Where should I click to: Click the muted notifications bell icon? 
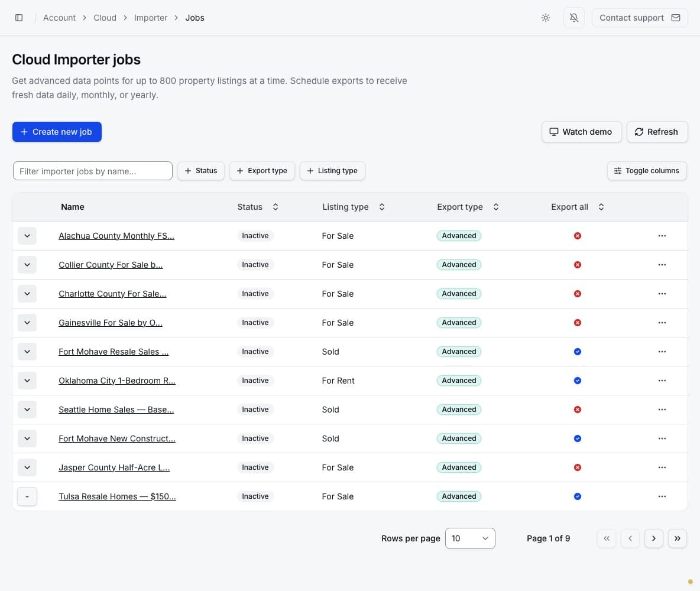[x=573, y=18]
